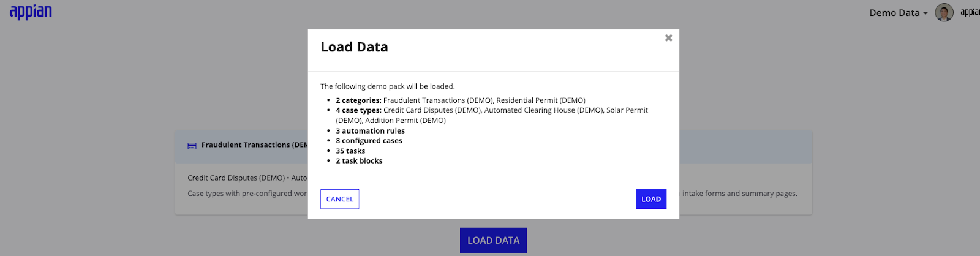
Task: Click '3 automation rules' text
Action: pos(370,131)
